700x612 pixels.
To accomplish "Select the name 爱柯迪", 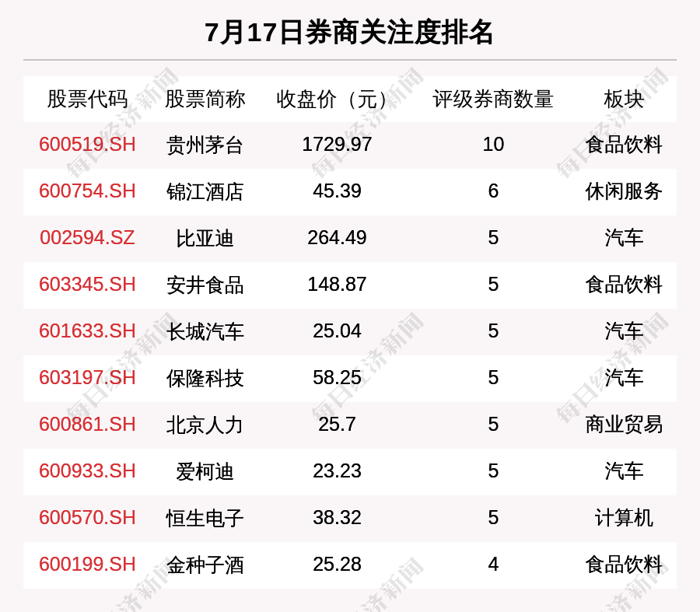I will (205, 472).
